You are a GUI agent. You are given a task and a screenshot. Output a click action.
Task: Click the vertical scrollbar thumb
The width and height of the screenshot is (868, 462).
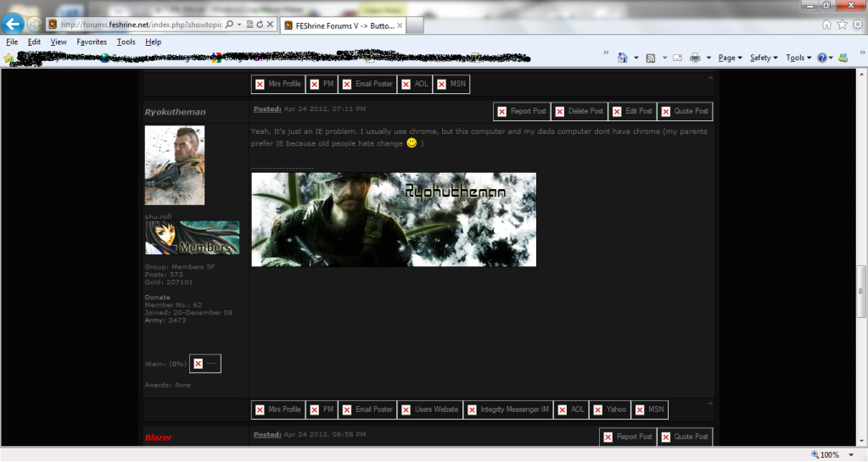(861, 291)
